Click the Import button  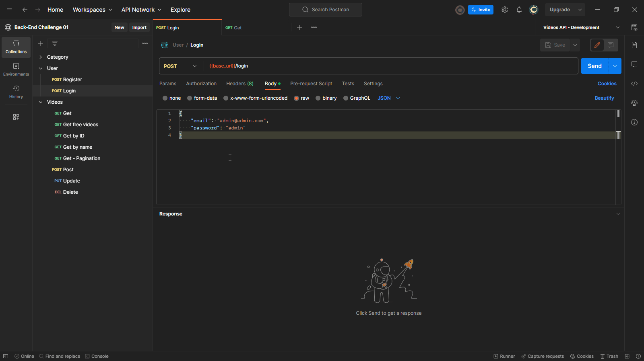139,27
